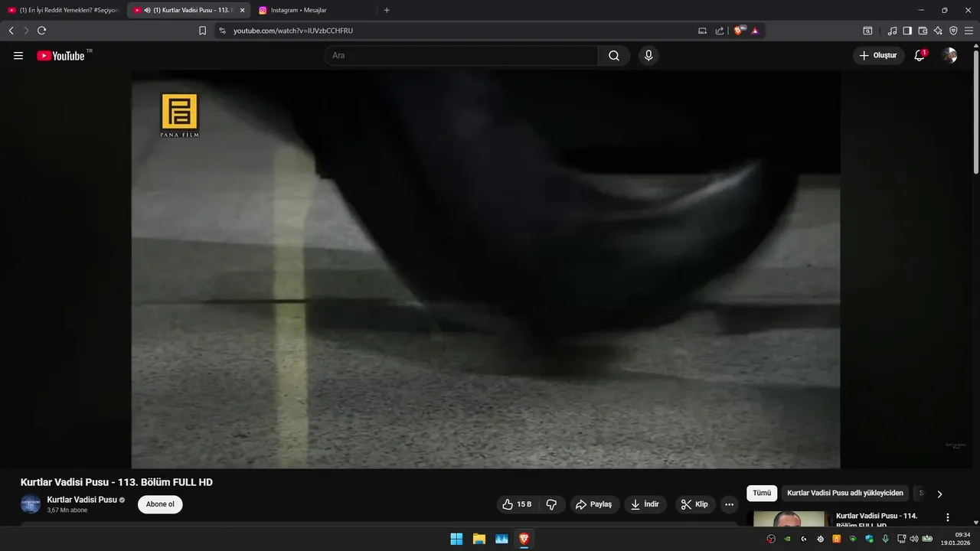The image size is (980, 551).
Task: Open options for Kurtlar Vadisi Pusu 114 suggestion
Action: coord(948,517)
